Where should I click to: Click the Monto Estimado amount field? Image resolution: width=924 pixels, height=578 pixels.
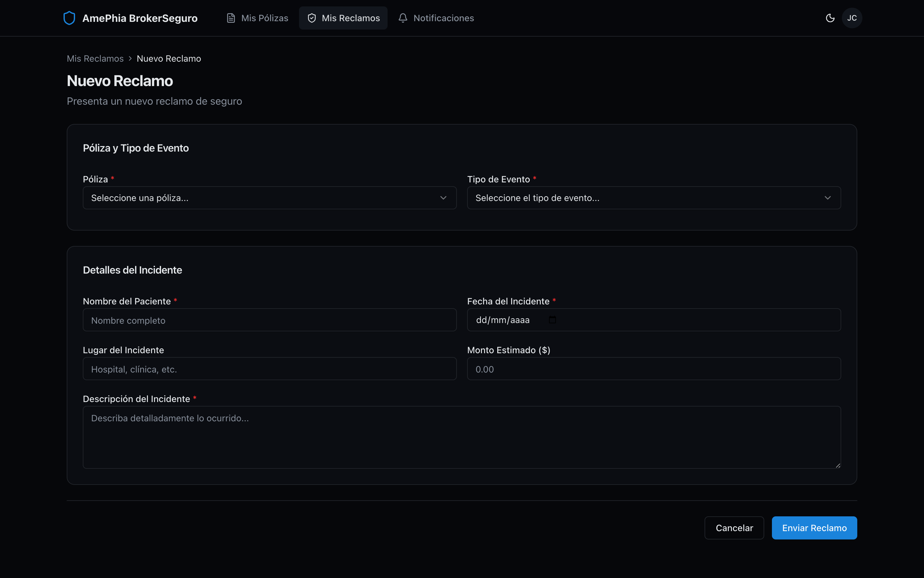coord(654,369)
